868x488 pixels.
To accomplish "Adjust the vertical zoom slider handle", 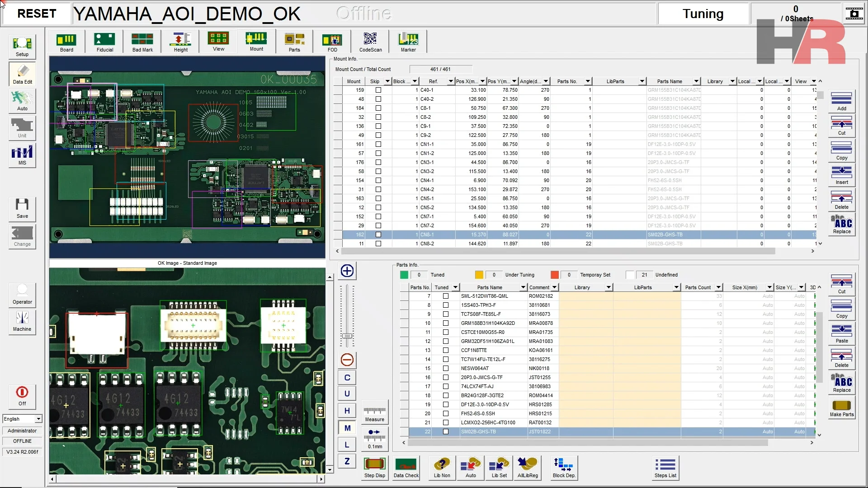I will 347,336.
